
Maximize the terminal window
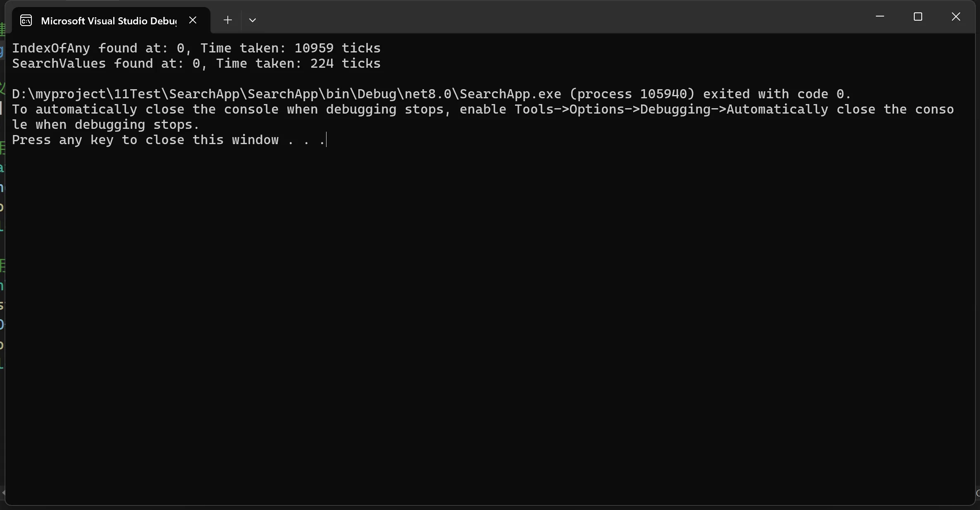[x=918, y=17]
